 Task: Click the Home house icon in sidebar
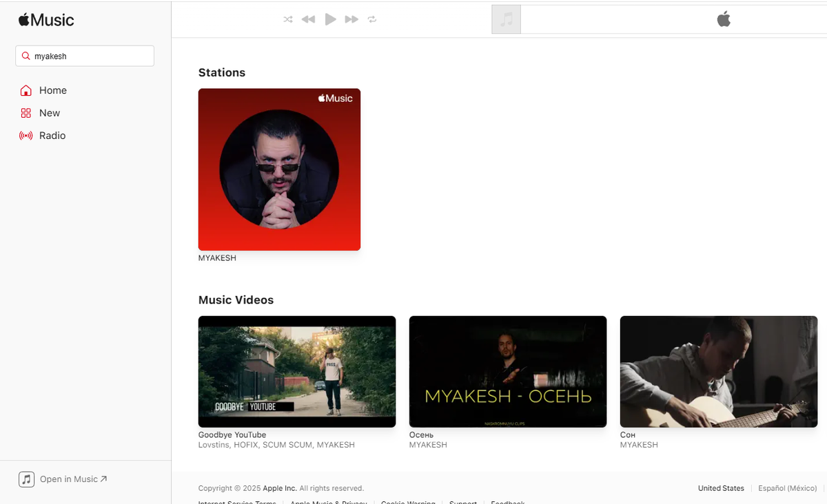[x=26, y=90]
